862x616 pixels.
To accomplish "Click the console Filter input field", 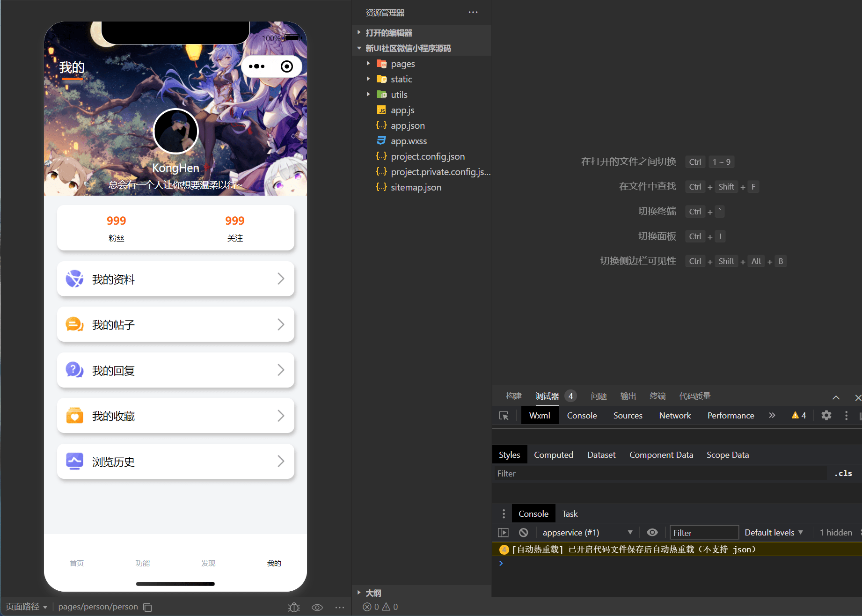I will (704, 532).
